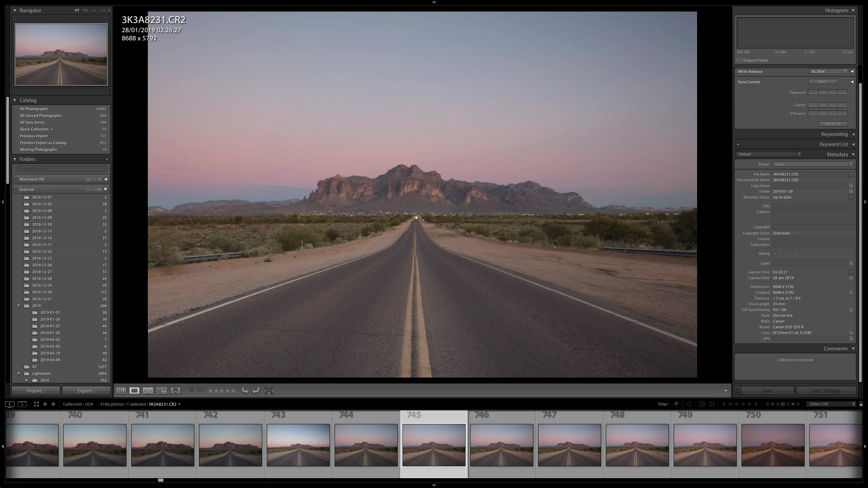
Task: Open 2019-01-28 folder
Action: pos(50,333)
